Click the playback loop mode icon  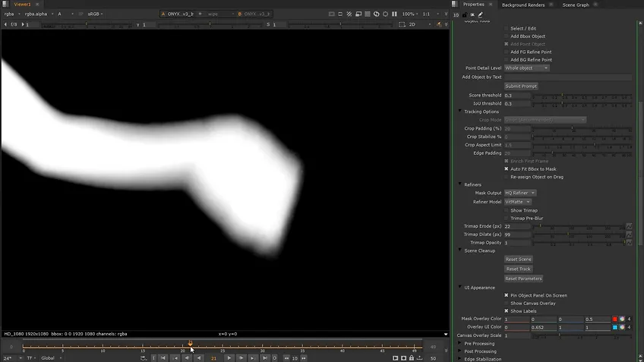(x=144, y=358)
